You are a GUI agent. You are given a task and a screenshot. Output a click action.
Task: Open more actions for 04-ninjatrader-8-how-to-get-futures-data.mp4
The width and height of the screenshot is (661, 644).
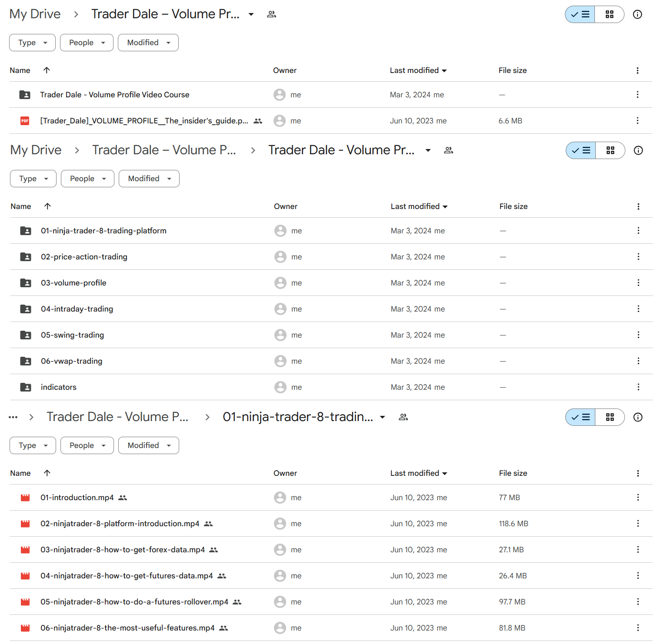coord(638,576)
